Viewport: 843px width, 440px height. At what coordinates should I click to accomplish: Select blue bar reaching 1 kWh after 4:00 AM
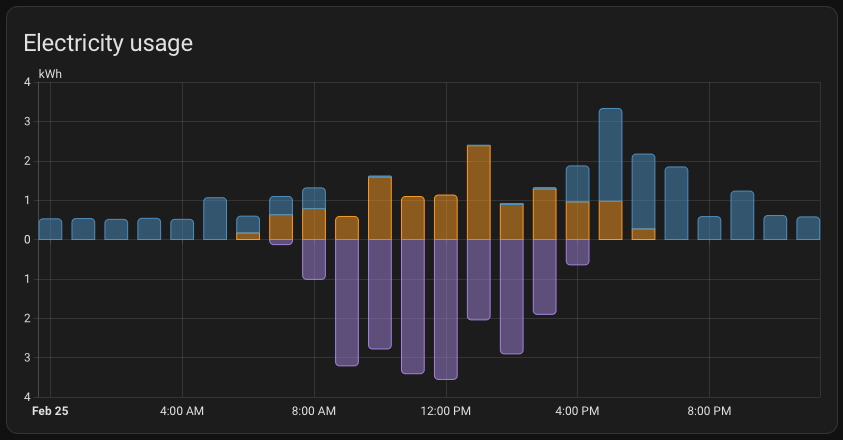pyautogui.click(x=215, y=218)
